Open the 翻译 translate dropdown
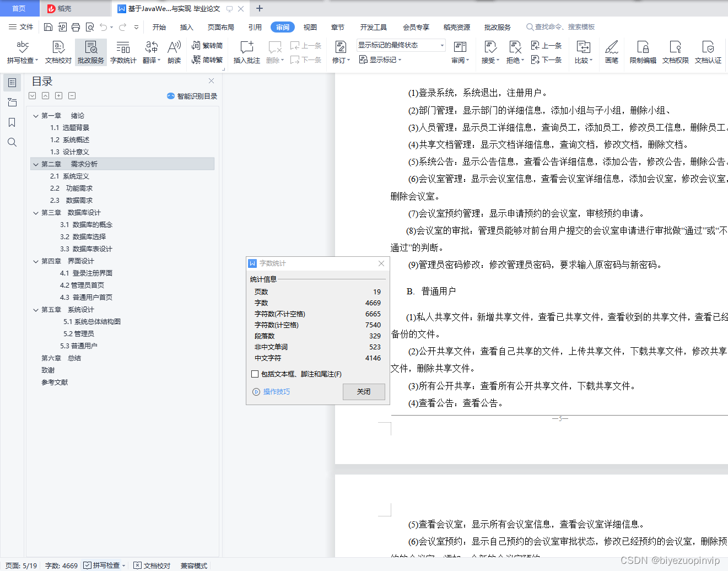Screen dimensions: 728x571 (152, 60)
